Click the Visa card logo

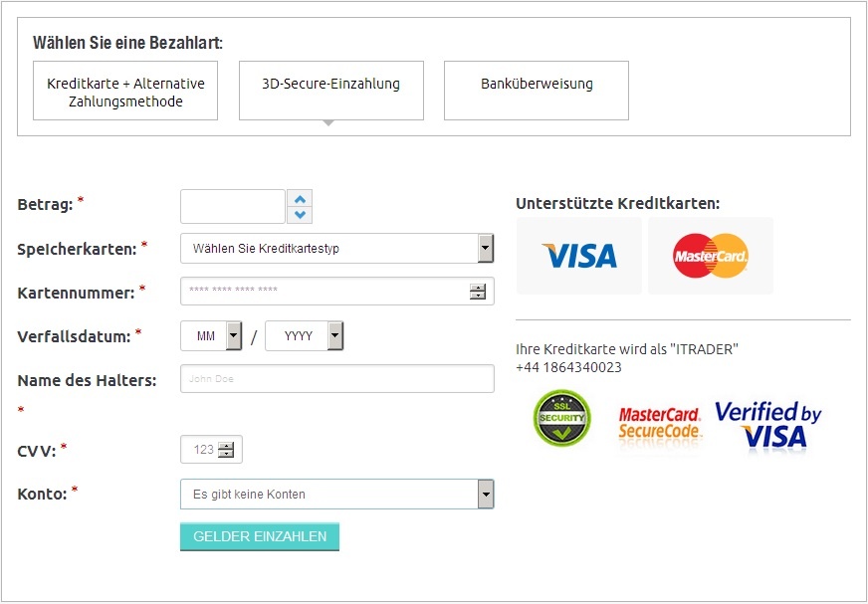point(579,256)
